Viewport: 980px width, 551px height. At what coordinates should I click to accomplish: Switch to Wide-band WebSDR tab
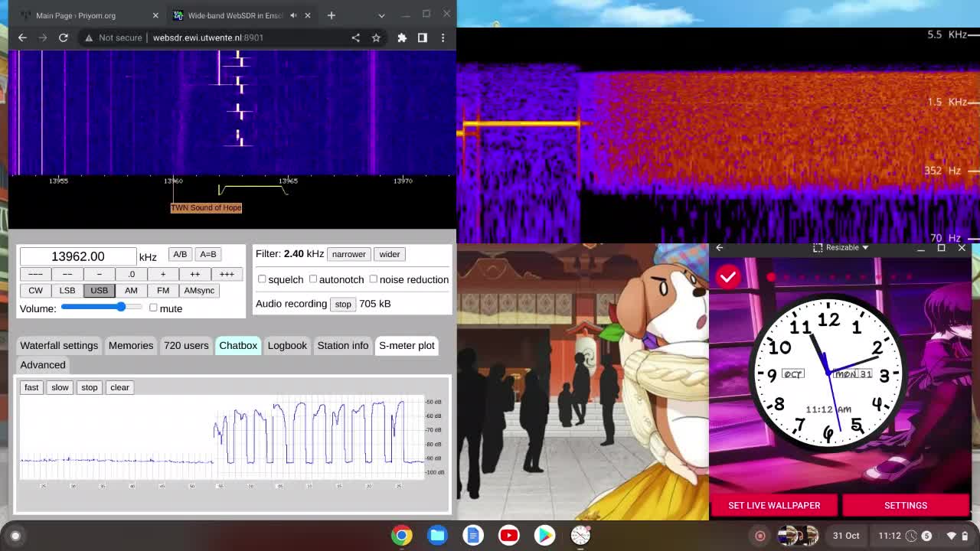pos(240,15)
